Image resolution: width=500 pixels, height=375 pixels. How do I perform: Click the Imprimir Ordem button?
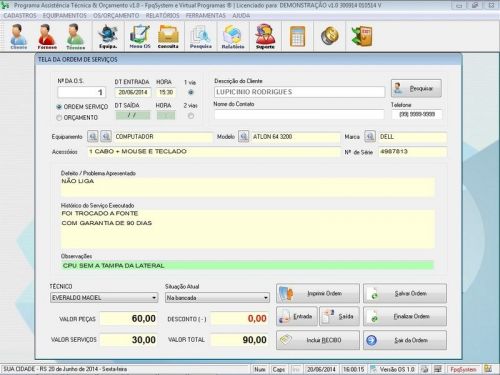click(x=318, y=294)
